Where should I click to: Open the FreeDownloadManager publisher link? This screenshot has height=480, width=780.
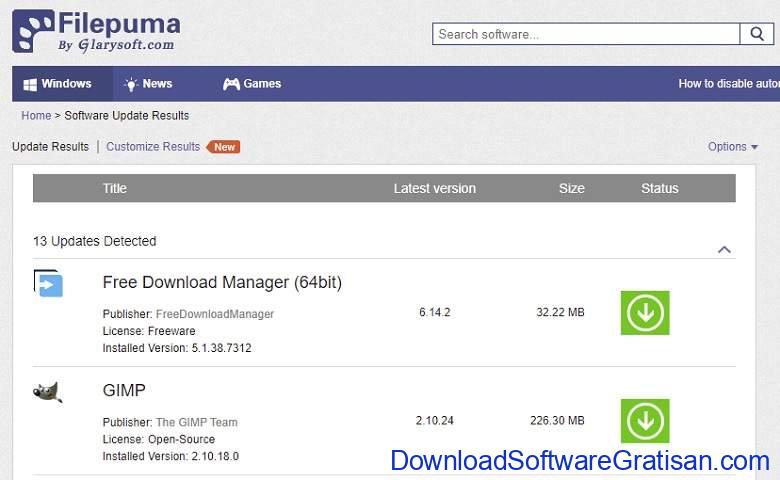pos(215,314)
